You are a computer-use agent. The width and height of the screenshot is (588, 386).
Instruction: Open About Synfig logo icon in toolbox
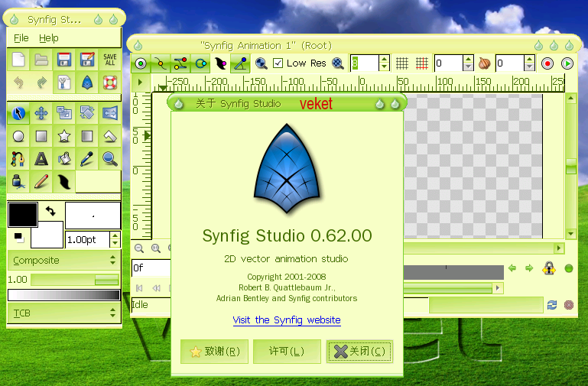pyautogui.click(x=87, y=83)
